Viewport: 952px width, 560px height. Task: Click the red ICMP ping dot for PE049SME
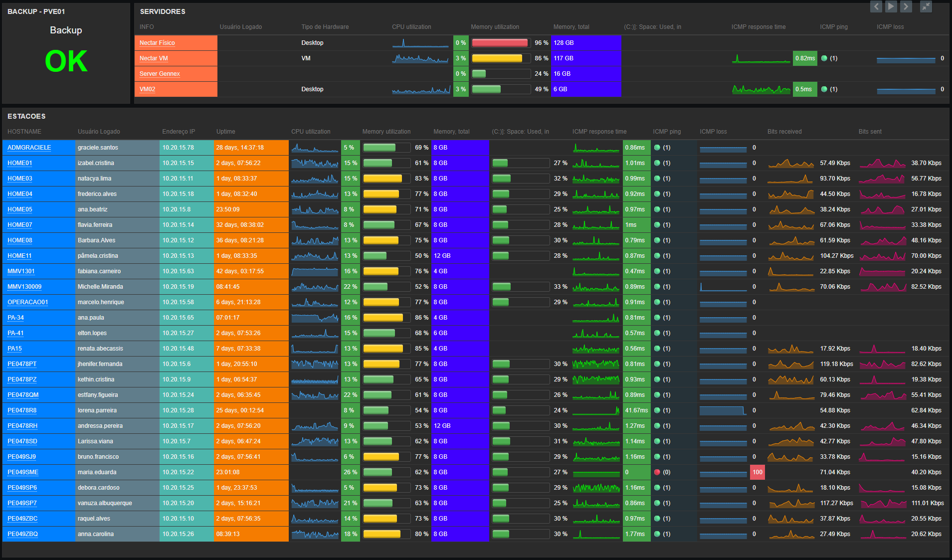657,472
